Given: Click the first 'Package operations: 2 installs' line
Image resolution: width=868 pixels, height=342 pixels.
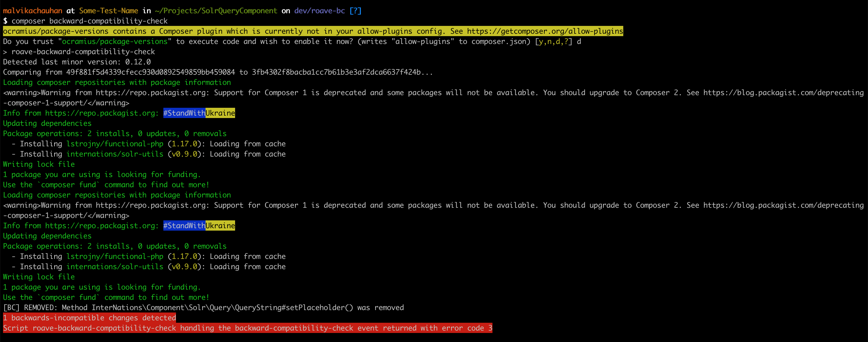Looking at the screenshot, I should (x=115, y=134).
